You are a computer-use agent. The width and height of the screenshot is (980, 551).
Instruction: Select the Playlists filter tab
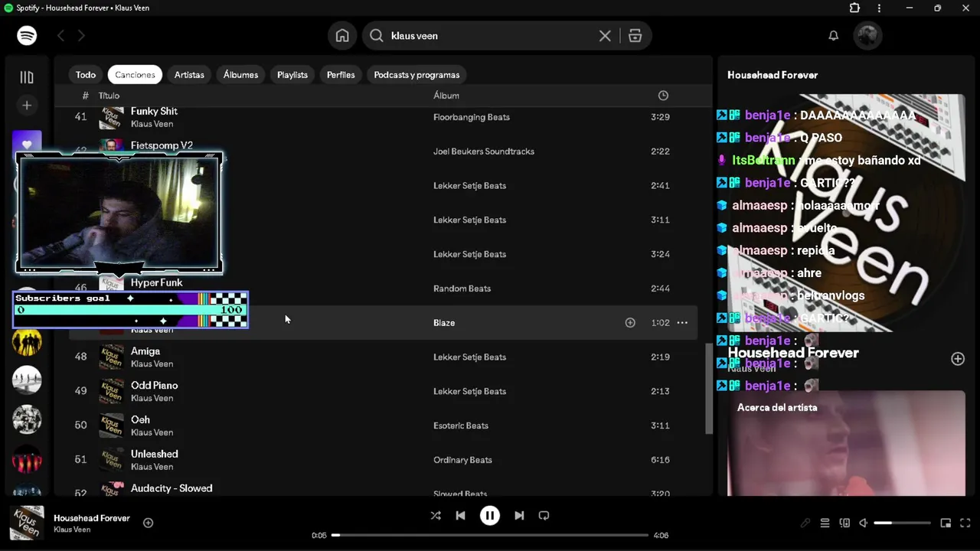pos(292,74)
